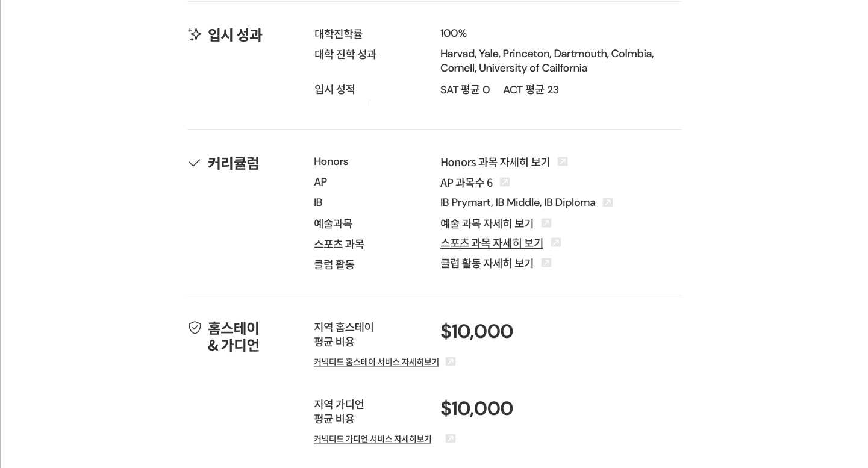Open the 클럽 활동 자세히 보기 link

coord(487,264)
